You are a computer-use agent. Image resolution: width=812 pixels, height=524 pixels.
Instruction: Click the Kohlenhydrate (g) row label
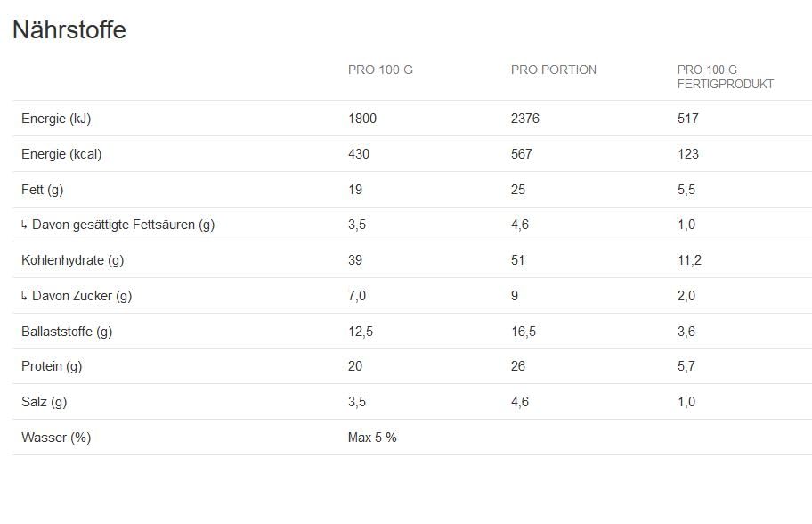pos(72,260)
